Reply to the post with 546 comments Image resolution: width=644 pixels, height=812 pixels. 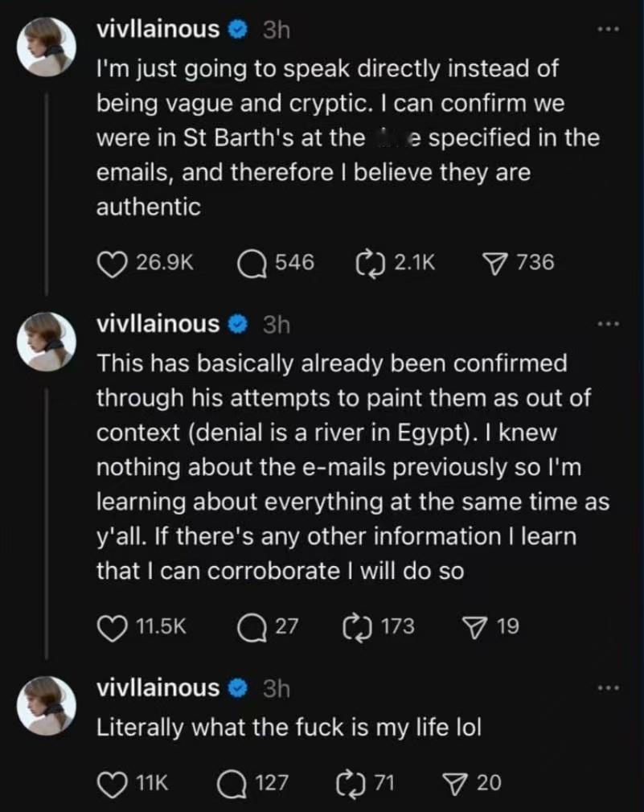[x=252, y=262]
